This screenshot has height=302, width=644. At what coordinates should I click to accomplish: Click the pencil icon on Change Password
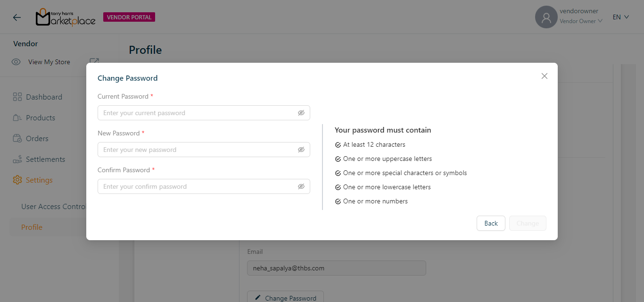[257, 298]
